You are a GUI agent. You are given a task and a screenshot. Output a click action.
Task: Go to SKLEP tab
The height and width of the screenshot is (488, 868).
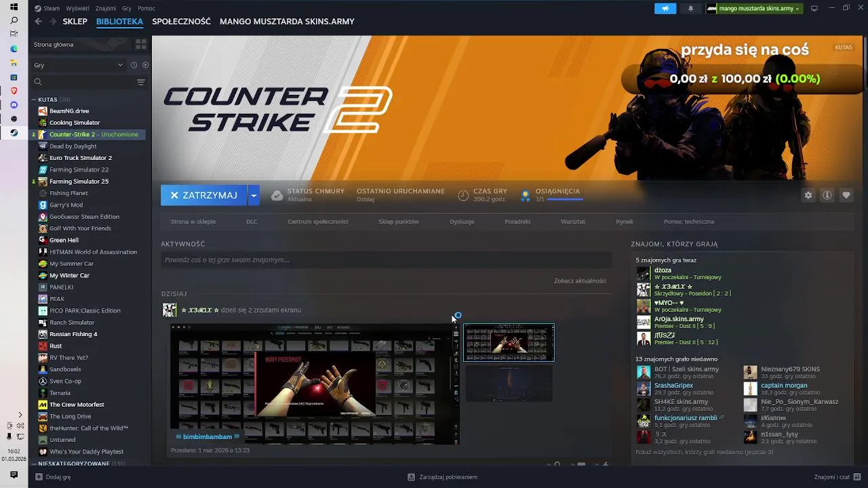click(75, 22)
